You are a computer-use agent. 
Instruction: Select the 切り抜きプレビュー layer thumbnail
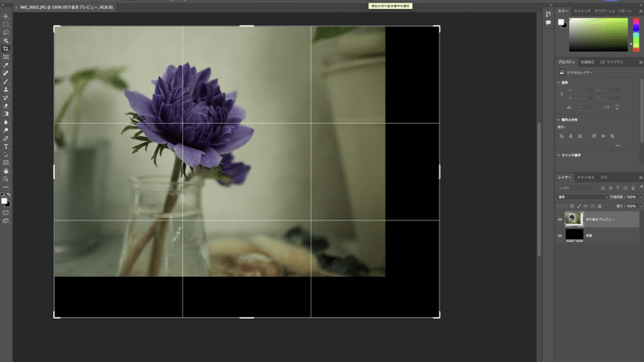coord(574,219)
